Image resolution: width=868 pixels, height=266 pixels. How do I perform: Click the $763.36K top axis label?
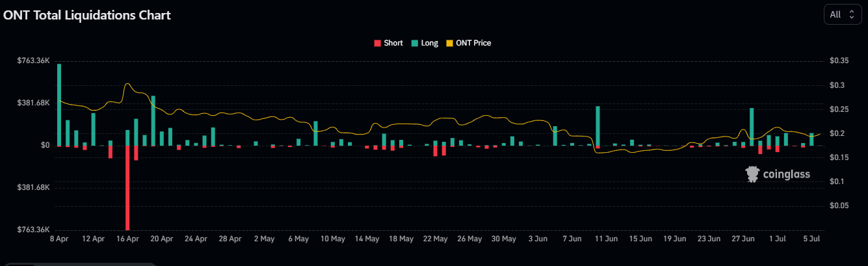34,60
